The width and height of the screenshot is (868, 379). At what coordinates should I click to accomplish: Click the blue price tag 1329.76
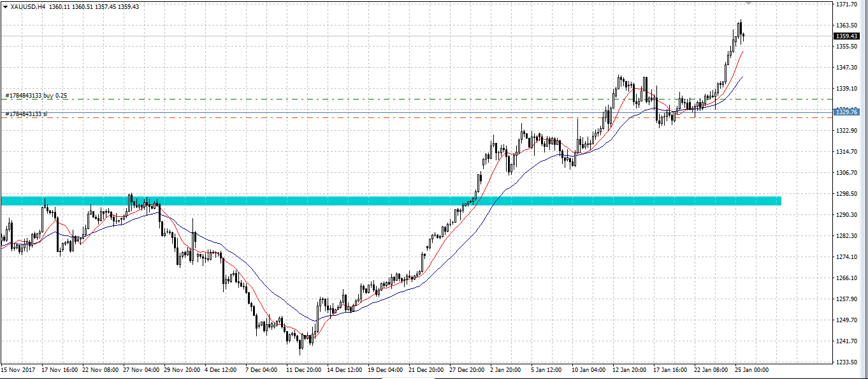846,112
